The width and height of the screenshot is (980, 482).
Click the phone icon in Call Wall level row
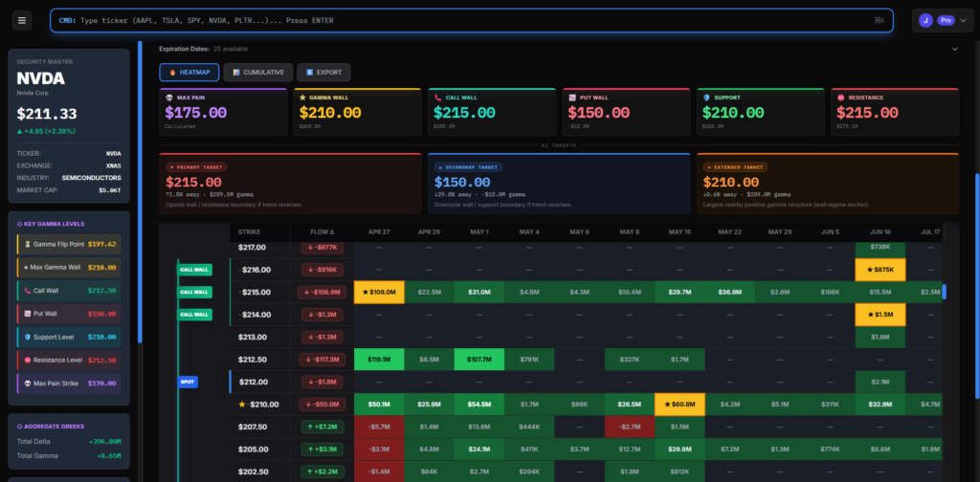click(x=27, y=291)
